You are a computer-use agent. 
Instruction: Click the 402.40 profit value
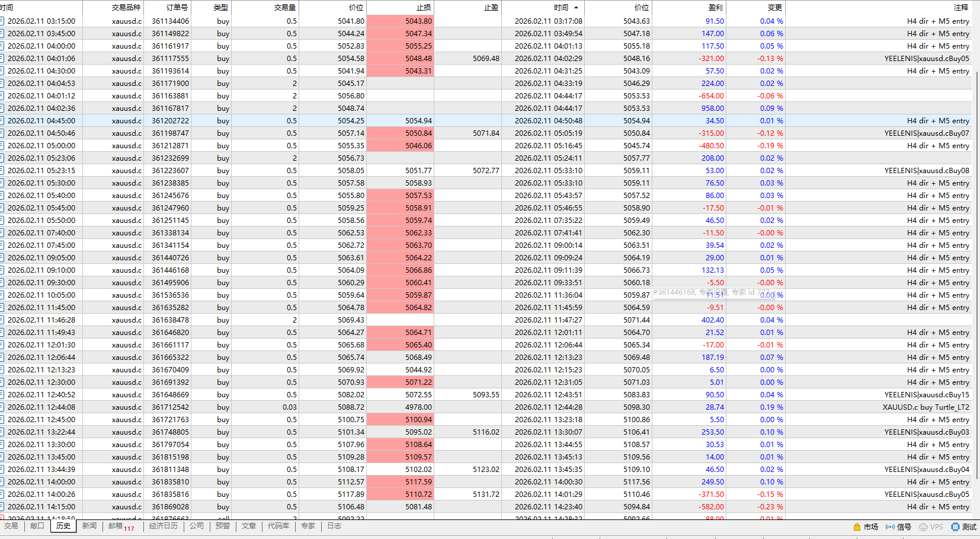pos(713,320)
